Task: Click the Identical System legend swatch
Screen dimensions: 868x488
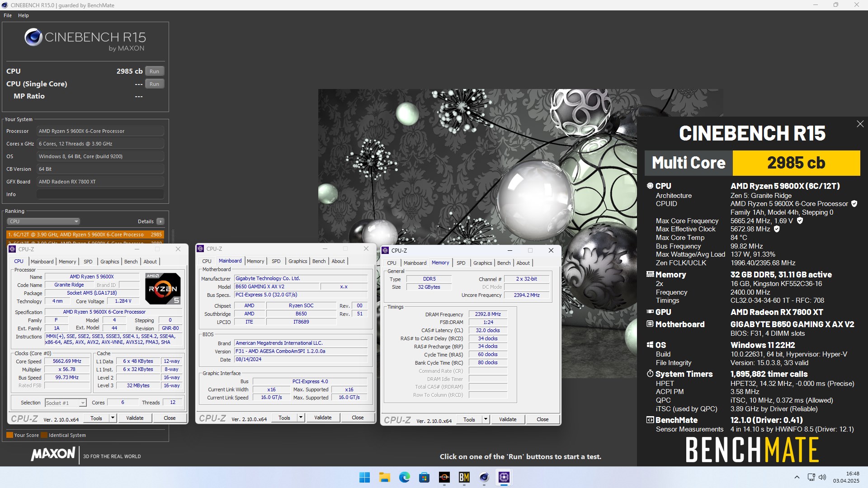Action: click(x=44, y=435)
